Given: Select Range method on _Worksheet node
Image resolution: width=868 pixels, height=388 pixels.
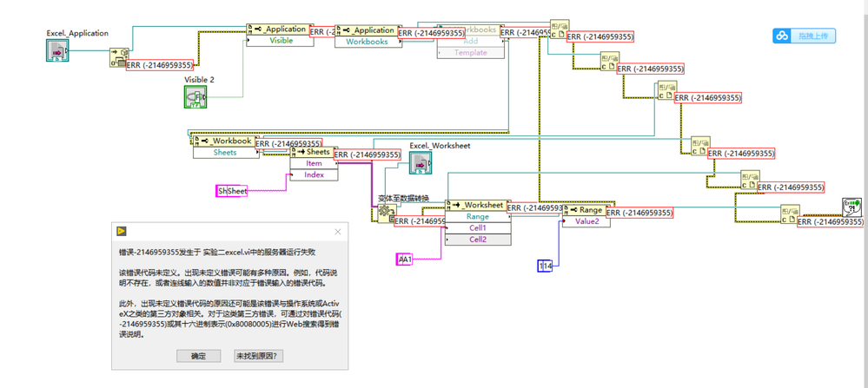Looking at the screenshot, I should (x=478, y=217).
